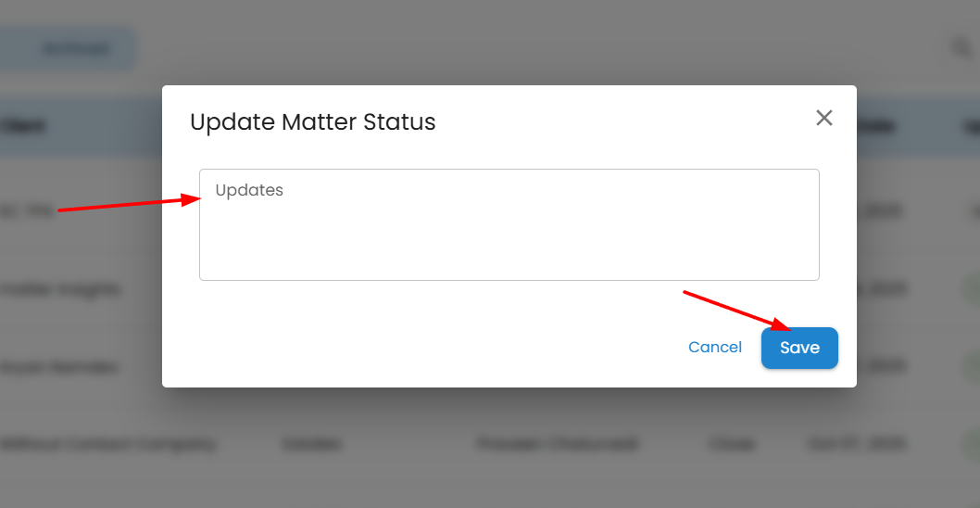
Task: Click into the Updates text area
Action: 509,224
